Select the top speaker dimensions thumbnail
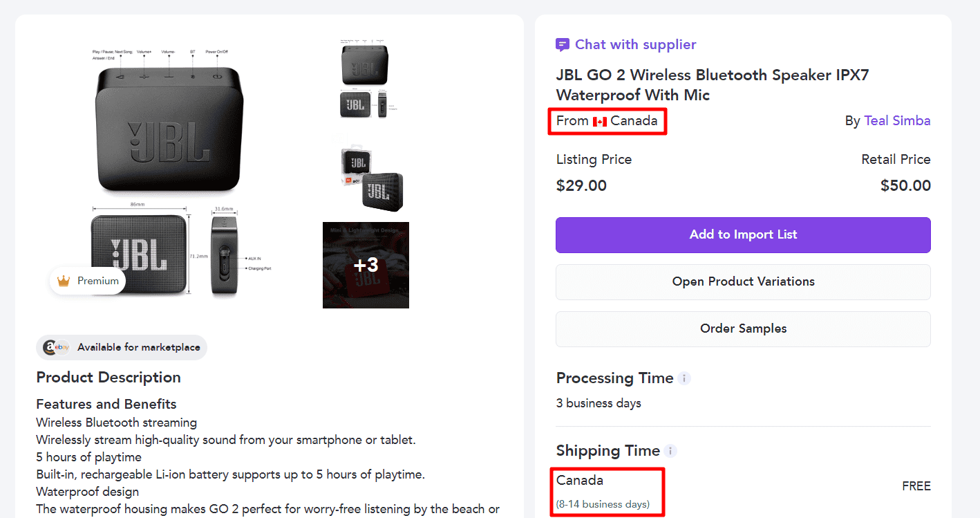This screenshot has height=518, width=980. (x=366, y=78)
